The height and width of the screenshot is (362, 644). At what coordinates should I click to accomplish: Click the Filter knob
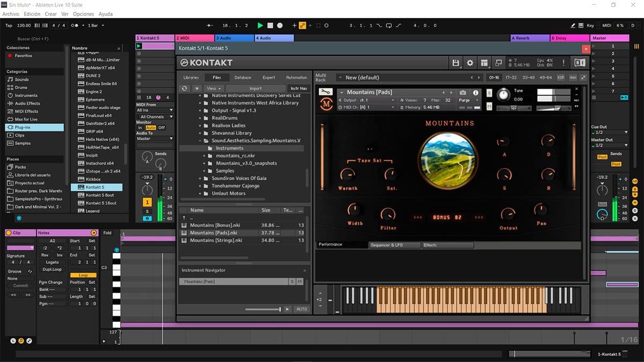click(x=388, y=215)
